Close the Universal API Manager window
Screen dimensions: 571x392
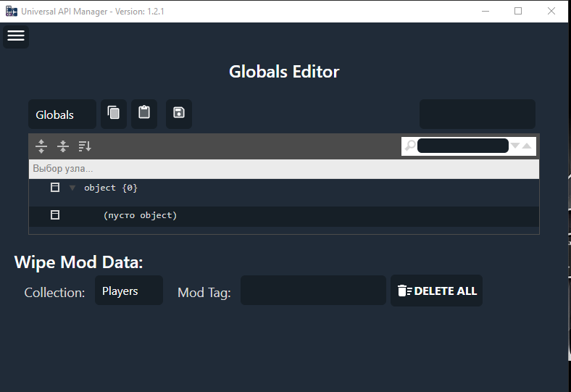(x=551, y=12)
